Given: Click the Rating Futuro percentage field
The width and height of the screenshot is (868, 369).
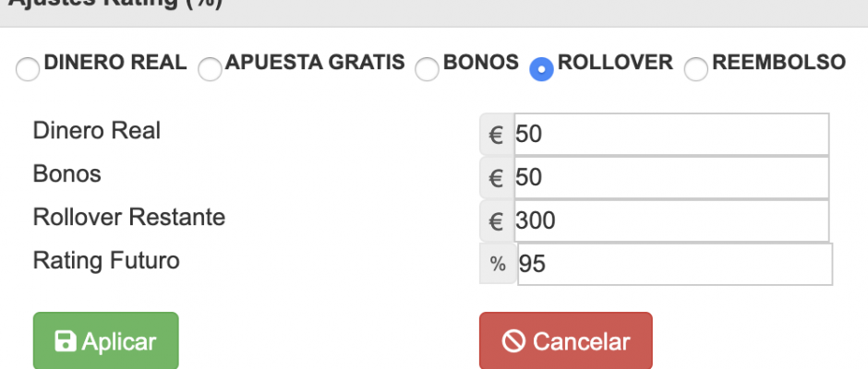Looking at the screenshot, I should [x=674, y=265].
